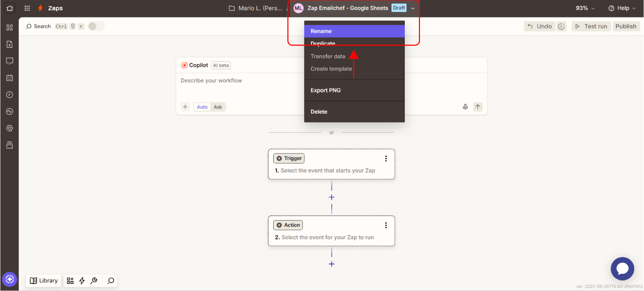Click the Publish button
This screenshot has width=644, height=291.
pos(626,26)
